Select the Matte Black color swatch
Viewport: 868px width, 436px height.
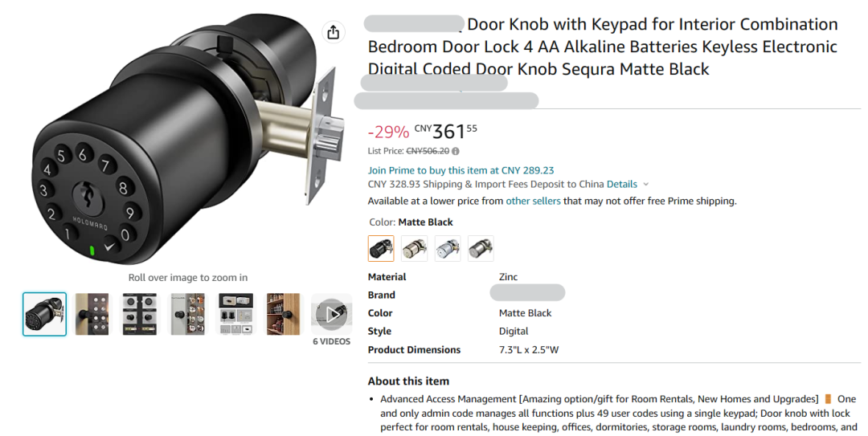click(381, 249)
